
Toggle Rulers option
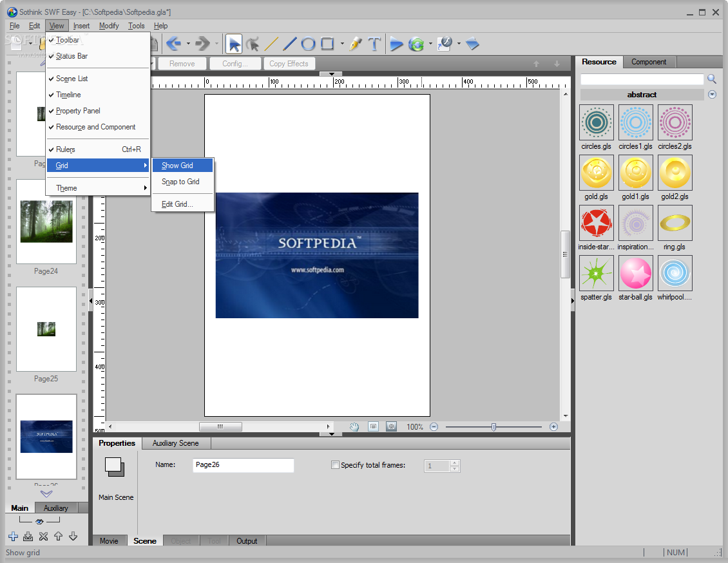click(x=98, y=149)
